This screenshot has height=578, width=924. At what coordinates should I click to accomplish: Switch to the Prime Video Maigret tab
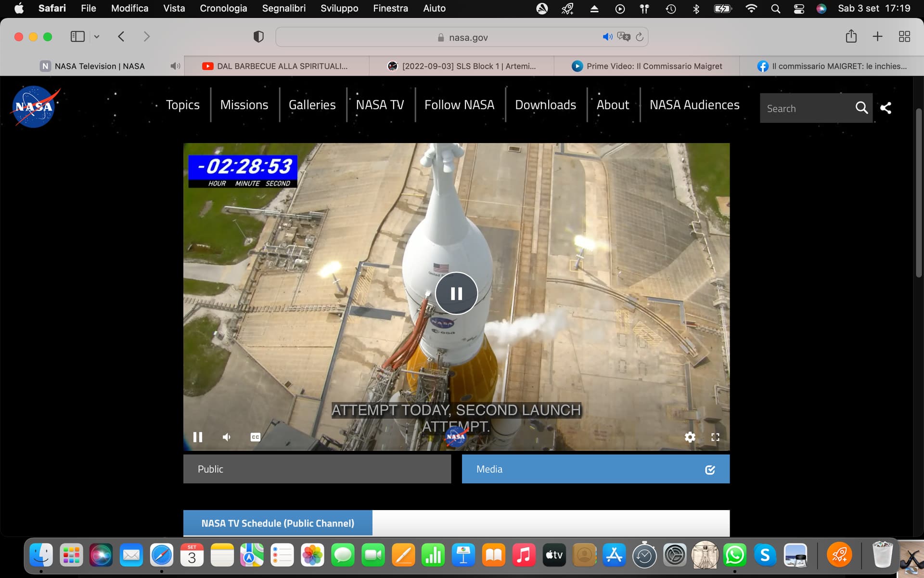[x=646, y=66]
